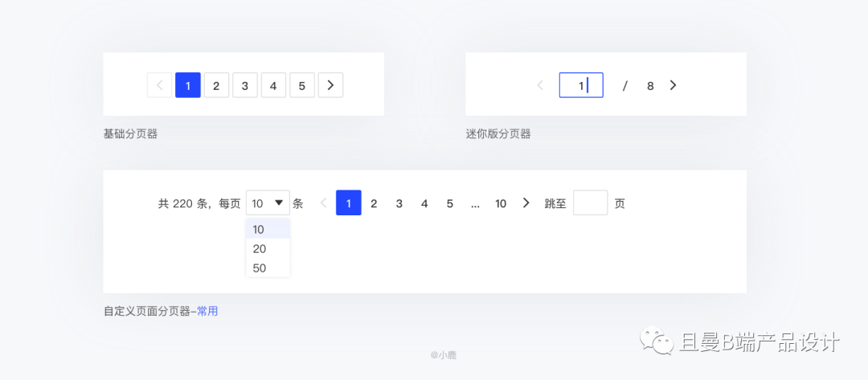This screenshot has height=380, width=868.
Task: Open the per-page size dropdown showing 10
Action: 268,203
